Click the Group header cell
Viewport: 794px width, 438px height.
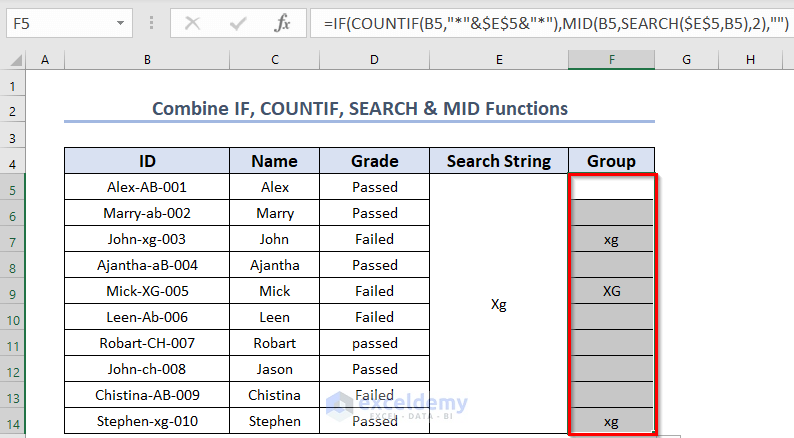pyautogui.click(x=611, y=161)
